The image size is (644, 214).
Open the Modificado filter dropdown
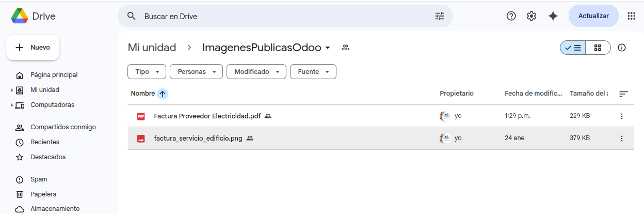(x=256, y=72)
